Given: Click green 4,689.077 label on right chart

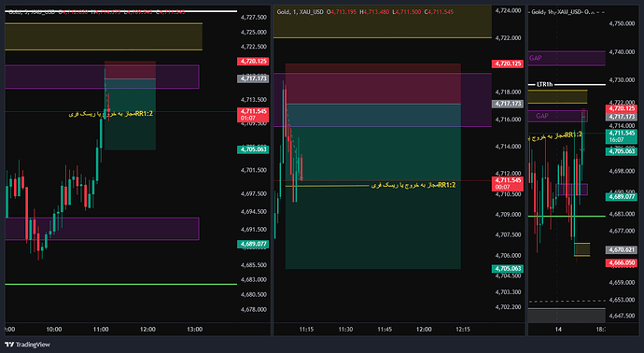Looking at the screenshot, I should pyautogui.click(x=622, y=197).
